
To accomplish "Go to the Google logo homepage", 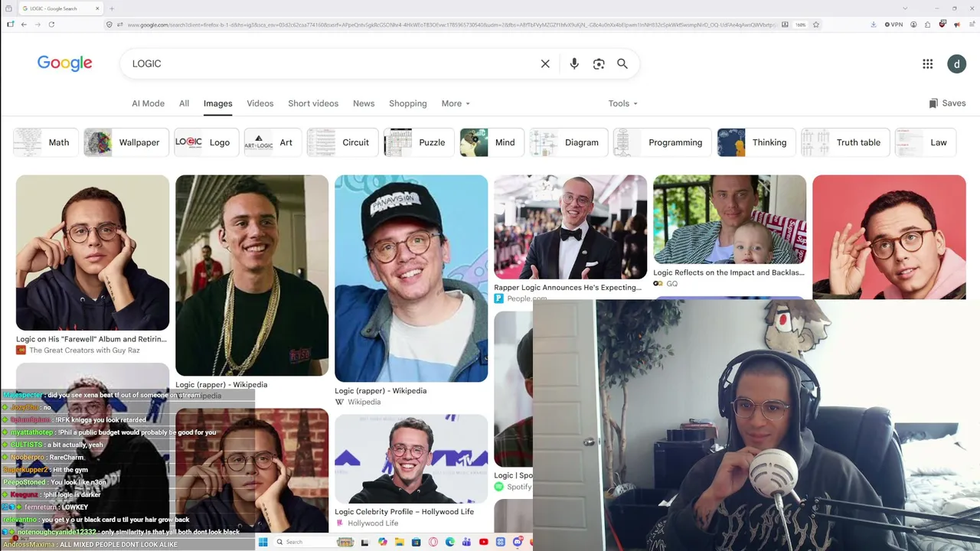I will 65,64.
